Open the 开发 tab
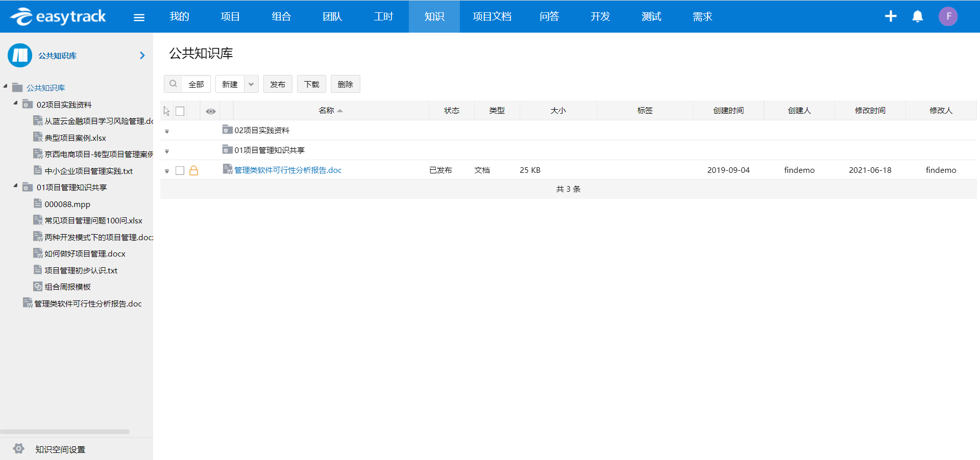980x460 pixels. [x=600, y=16]
